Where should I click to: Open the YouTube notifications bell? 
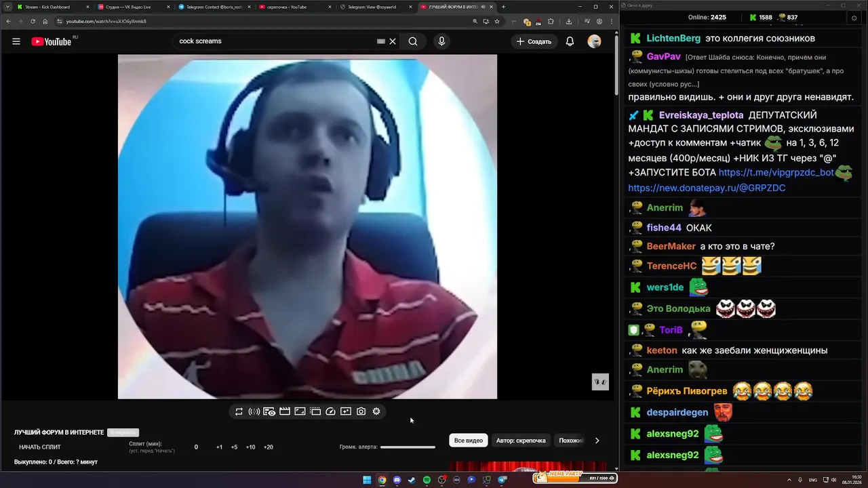570,41
